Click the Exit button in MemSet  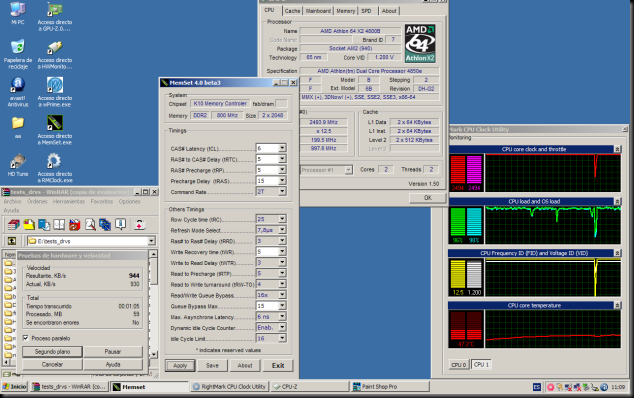pyautogui.click(x=278, y=366)
